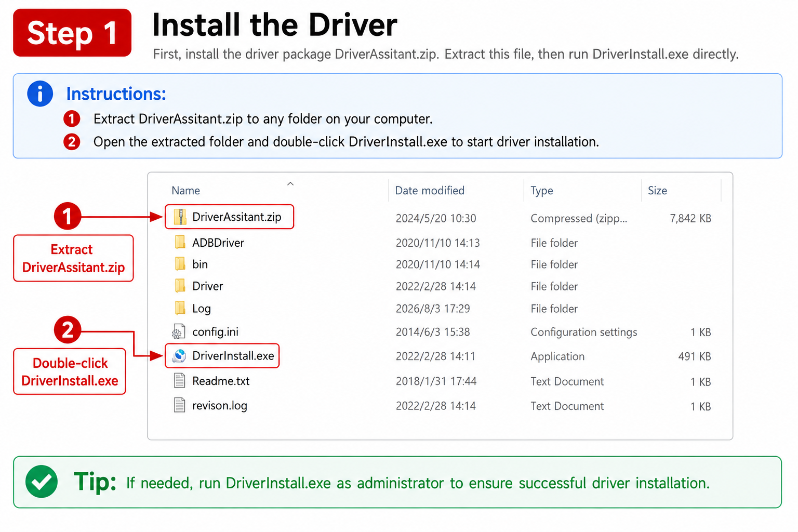798x532 pixels.
Task: Sort files by the Type column header
Action: point(541,191)
